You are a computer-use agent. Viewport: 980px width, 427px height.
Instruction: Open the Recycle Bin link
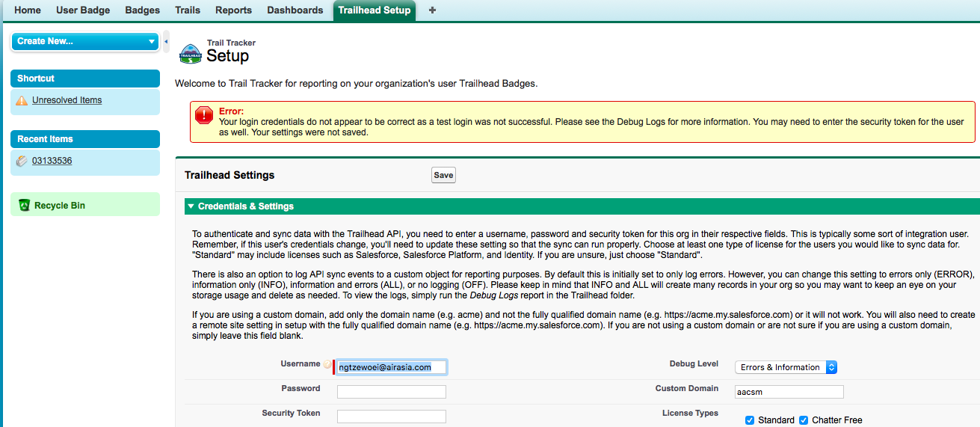click(60, 206)
